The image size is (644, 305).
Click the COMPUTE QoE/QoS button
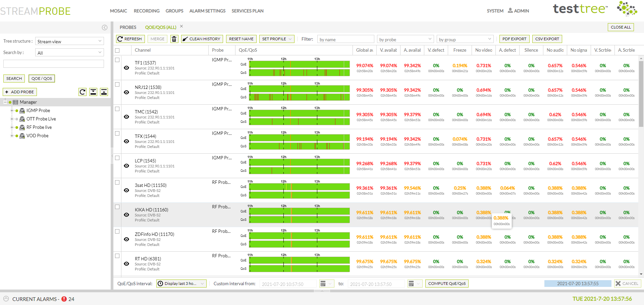(446, 284)
